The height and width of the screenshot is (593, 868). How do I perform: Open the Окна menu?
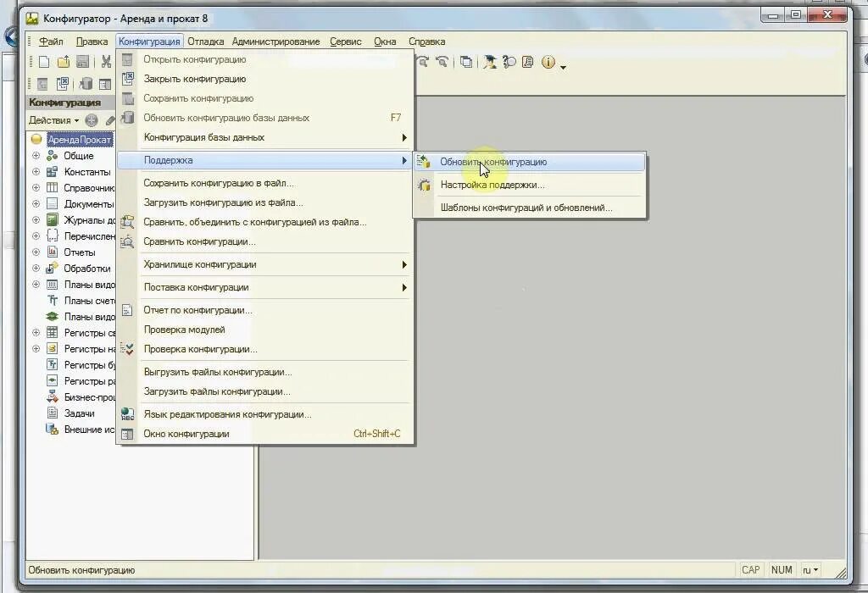click(x=385, y=42)
